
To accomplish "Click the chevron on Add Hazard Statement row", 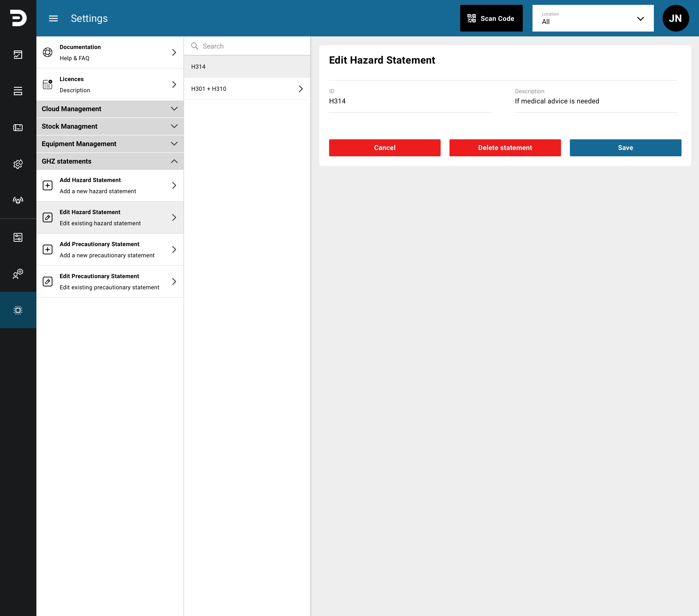I will [174, 185].
